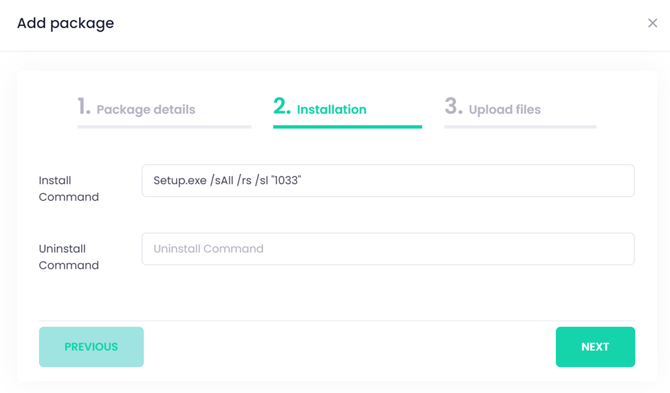The width and height of the screenshot is (670, 393).
Task: Click the green progress bar under Installation
Action: pyautogui.click(x=347, y=126)
